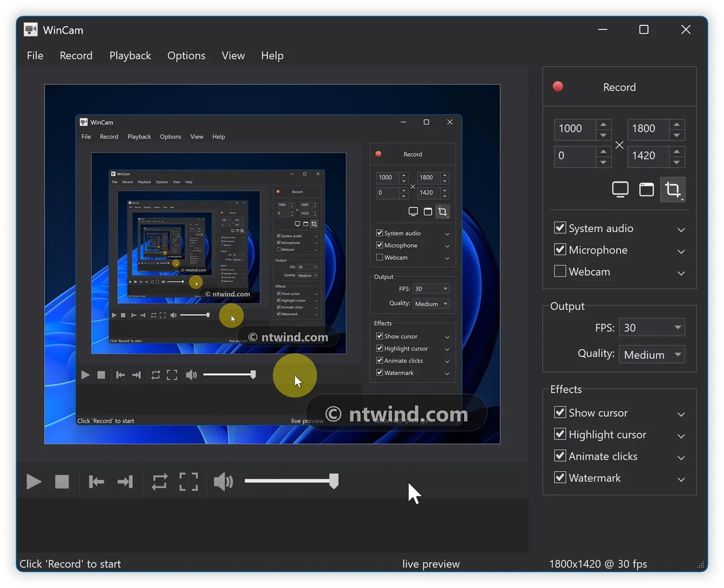Open the FPS dropdown showing 30
724x588 pixels.
[x=652, y=327]
